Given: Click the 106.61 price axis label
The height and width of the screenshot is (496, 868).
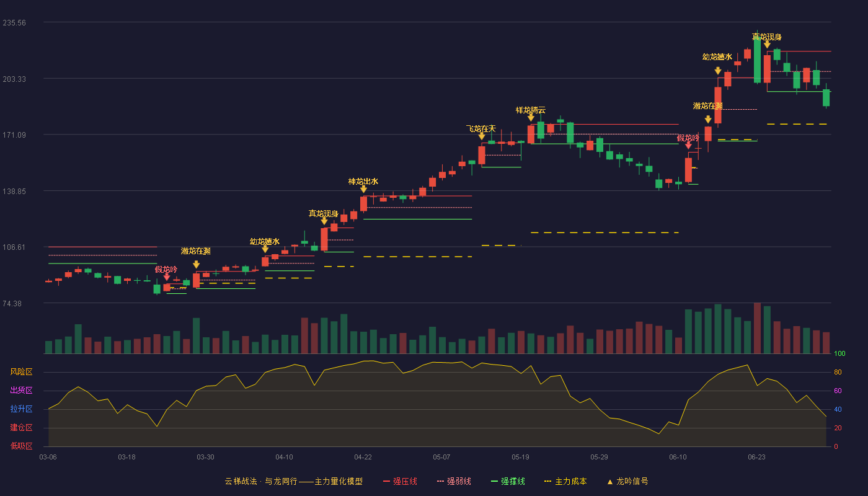Looking at the screenshot, I should (14, 247).
